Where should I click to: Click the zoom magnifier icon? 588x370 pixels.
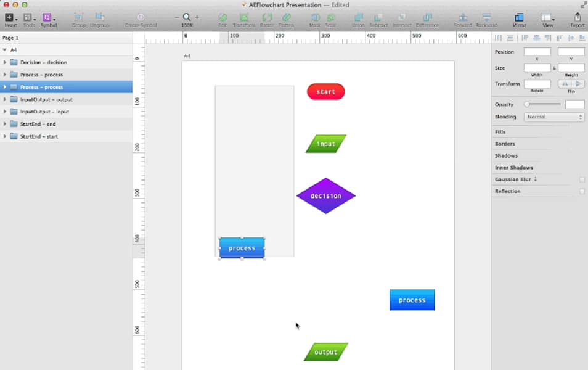(187, 17)
